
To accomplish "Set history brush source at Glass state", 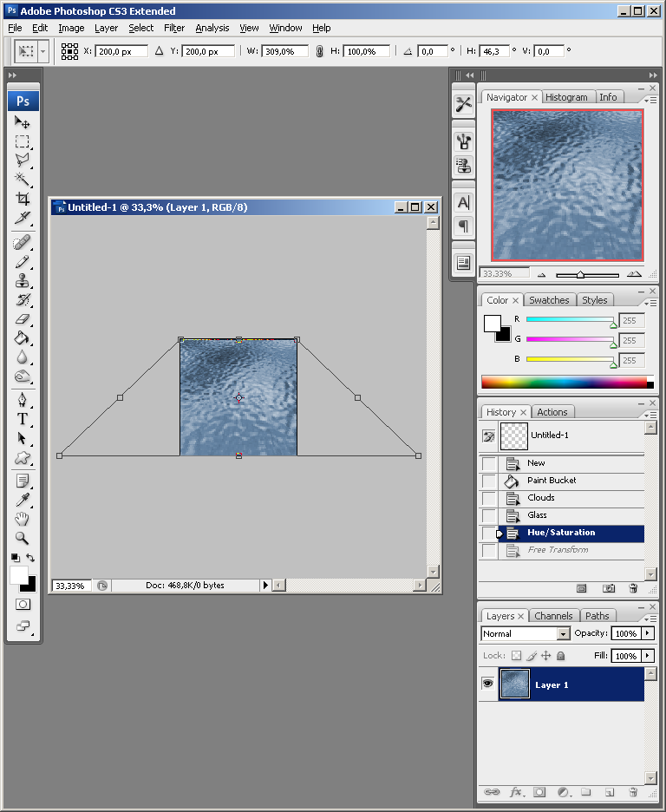I will click(x=488, y=515).
